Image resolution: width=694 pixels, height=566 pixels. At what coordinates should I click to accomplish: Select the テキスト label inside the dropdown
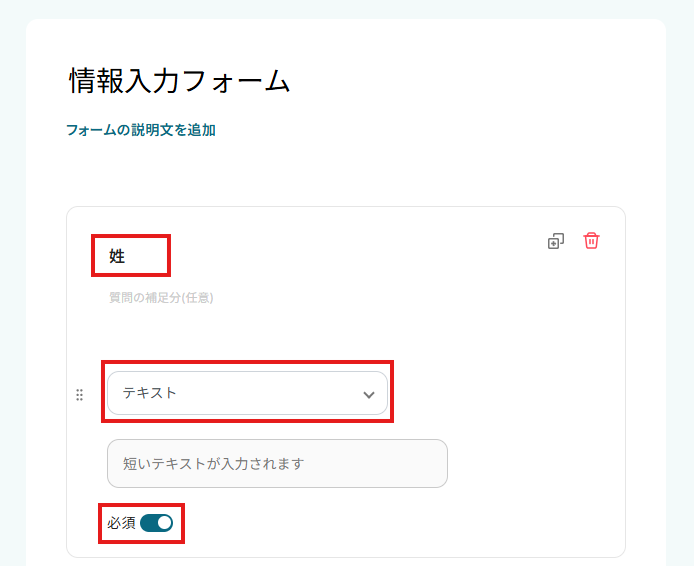pyautogui.click(x=150, y=393)
